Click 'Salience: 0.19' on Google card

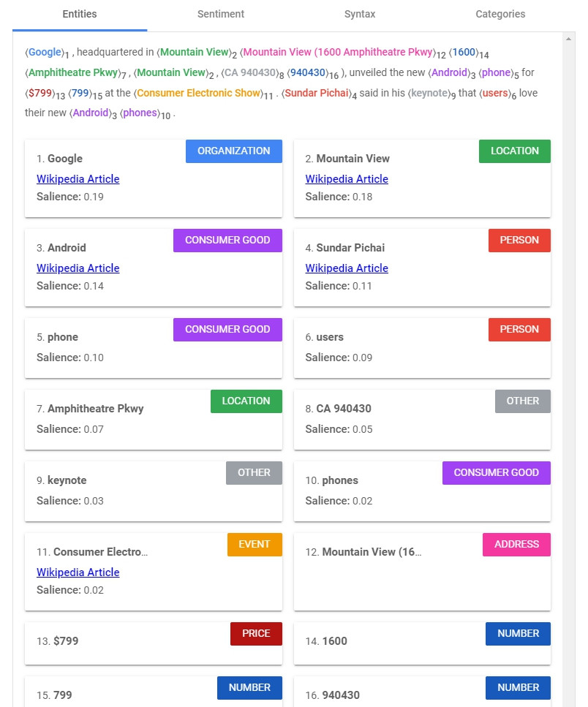point(70,197)
